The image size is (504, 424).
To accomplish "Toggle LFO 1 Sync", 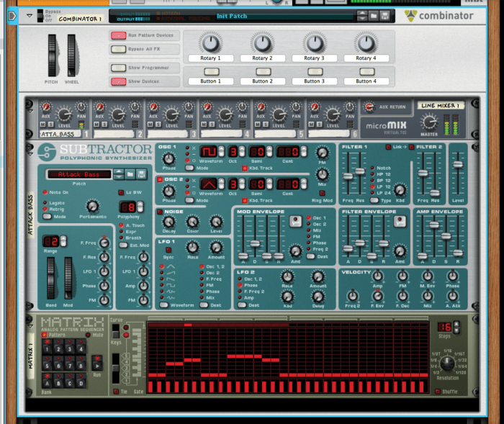I will [x=168, y=250].
